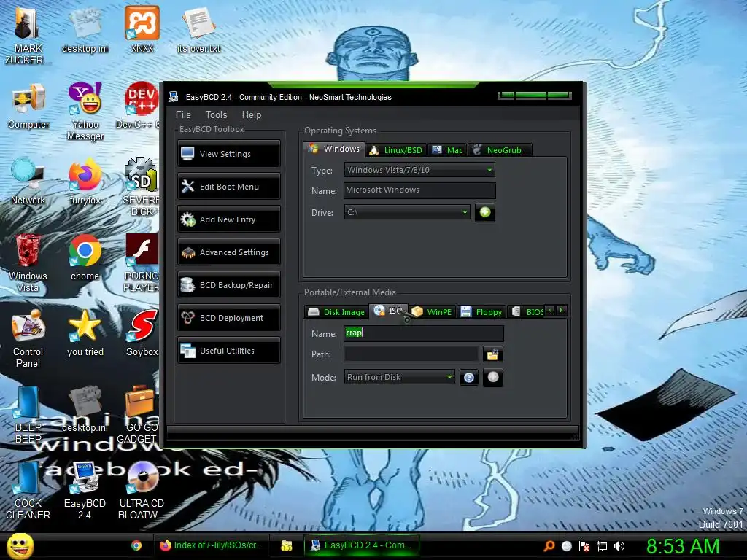Click the magnifier search tray icon
Image resolution: width=747 pixels, height=560 pixels.
549,546
